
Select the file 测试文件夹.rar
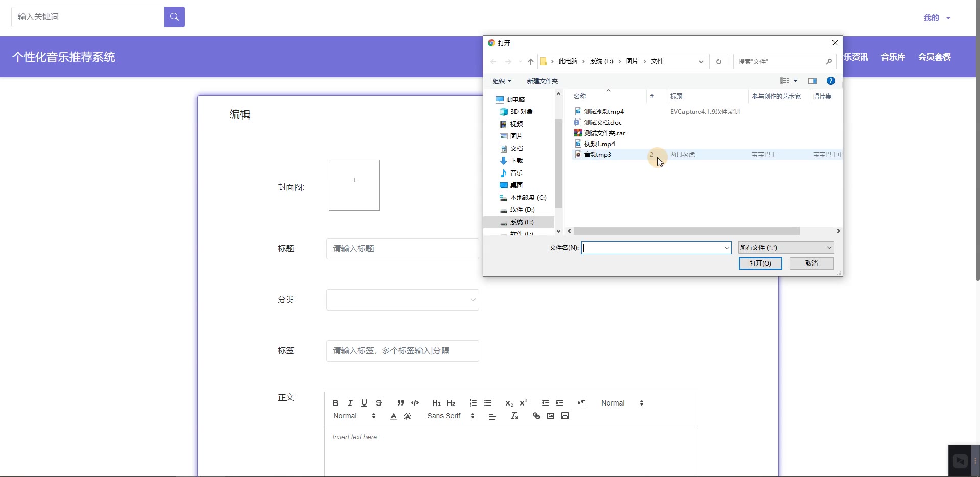coord(605,133)
